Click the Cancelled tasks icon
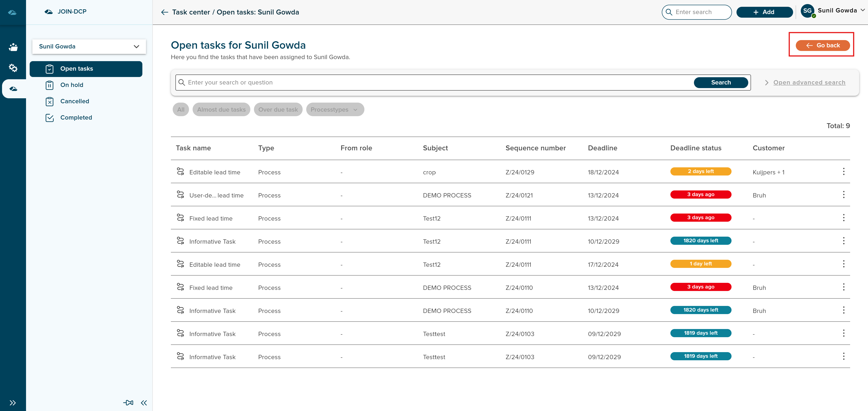This screenshot has width=868, height=411. point(50,101)
